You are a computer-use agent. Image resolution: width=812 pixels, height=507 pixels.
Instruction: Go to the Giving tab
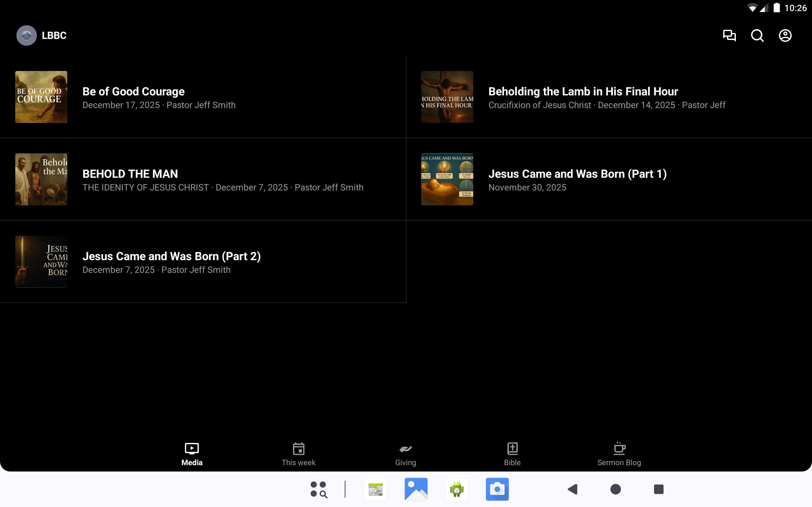pyautogui.click(x=405, y=454)
